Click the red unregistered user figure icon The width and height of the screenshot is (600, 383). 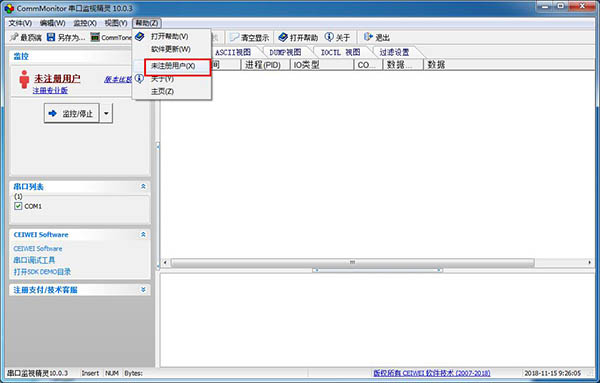[x=24, y=80]
